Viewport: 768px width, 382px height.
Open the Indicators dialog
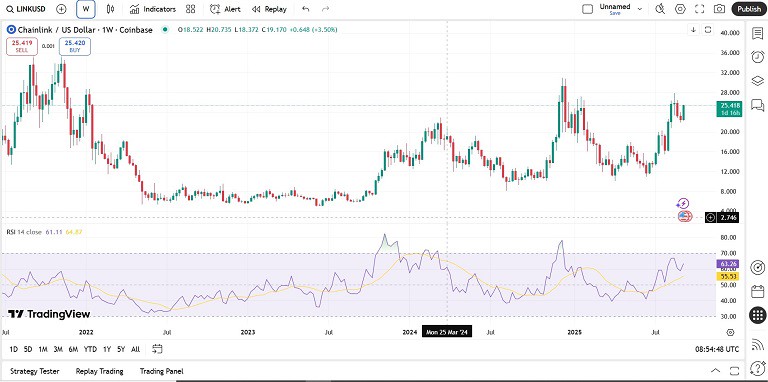(x=153, y=9)
